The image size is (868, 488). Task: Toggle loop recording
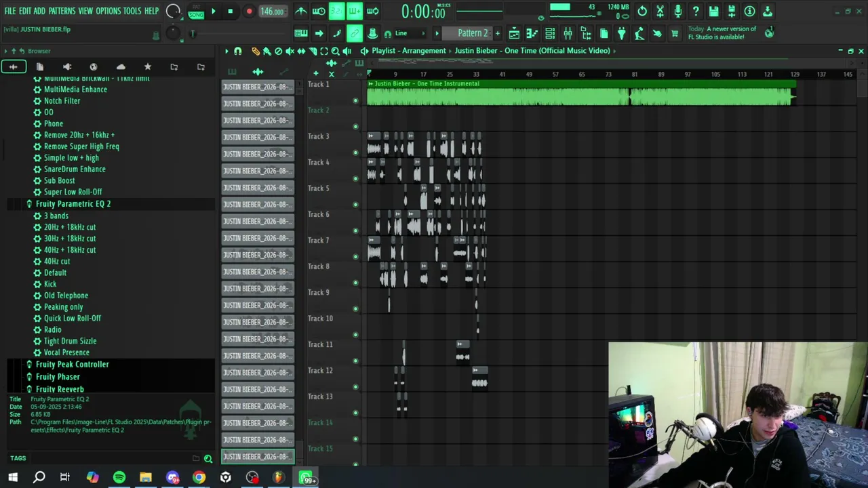point(372,12)
